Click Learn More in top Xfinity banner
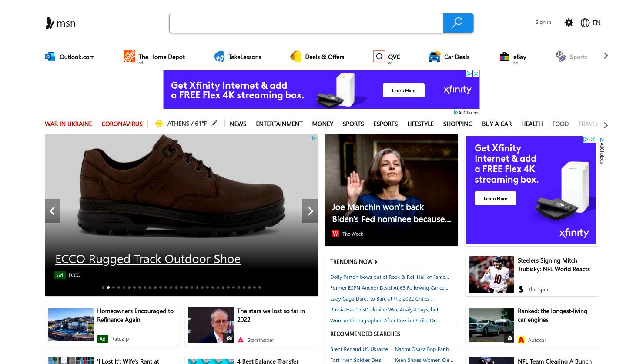 (404, 90)
